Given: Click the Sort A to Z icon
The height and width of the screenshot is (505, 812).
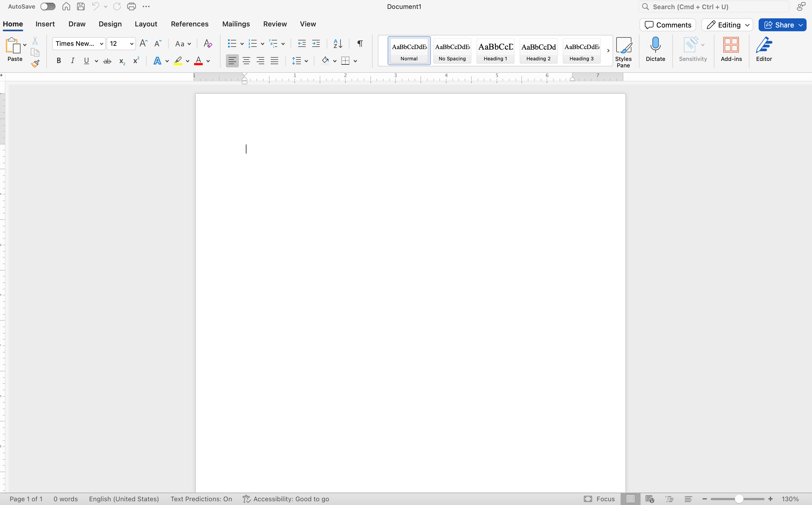Looking at the screenshot, I should coord(338,44).
